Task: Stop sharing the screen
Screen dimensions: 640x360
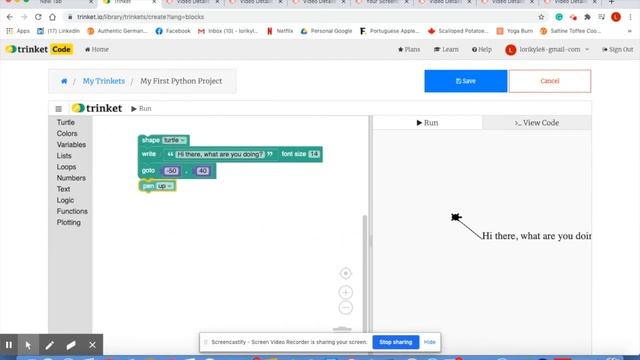Action: 396,342
